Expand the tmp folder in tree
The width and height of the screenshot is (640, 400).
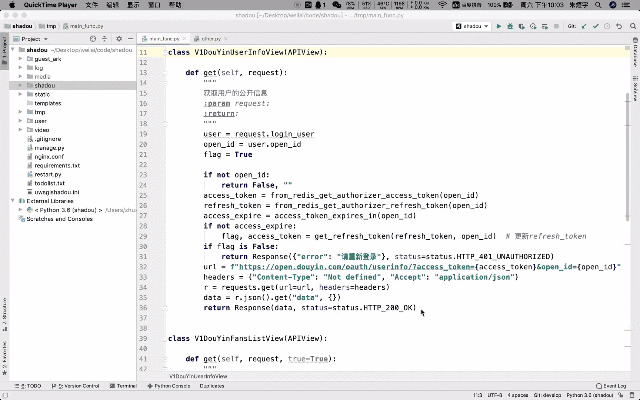20,112
